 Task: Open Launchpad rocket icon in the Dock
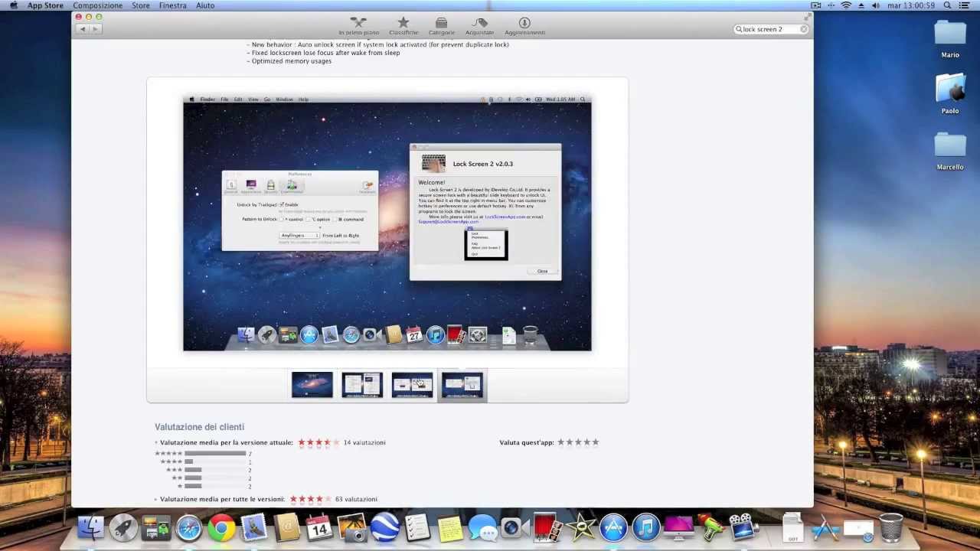(123, 527)
